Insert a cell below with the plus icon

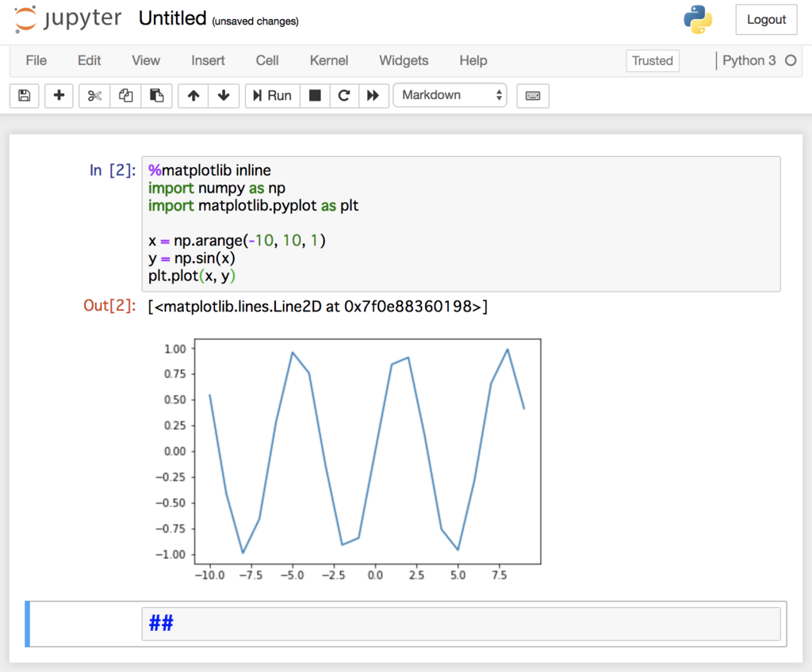pos(59,96)
